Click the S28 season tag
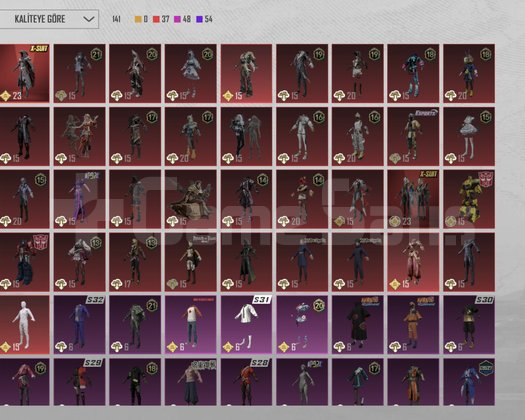 pyautogui.click(x=260, y=362)
